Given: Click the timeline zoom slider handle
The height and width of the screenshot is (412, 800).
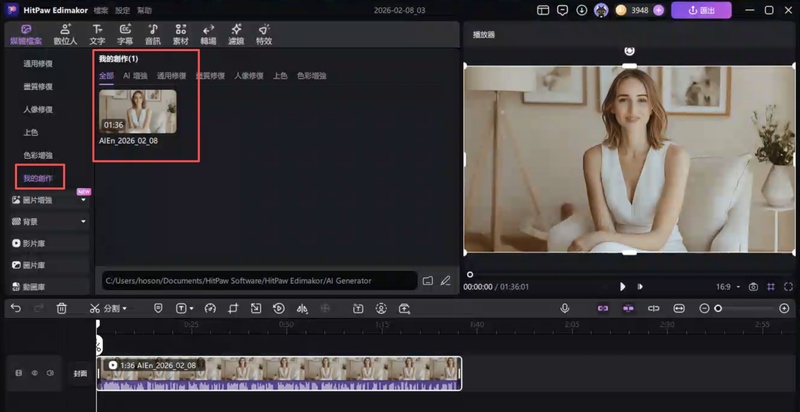Looking at the screenshot, I should 717,308.
